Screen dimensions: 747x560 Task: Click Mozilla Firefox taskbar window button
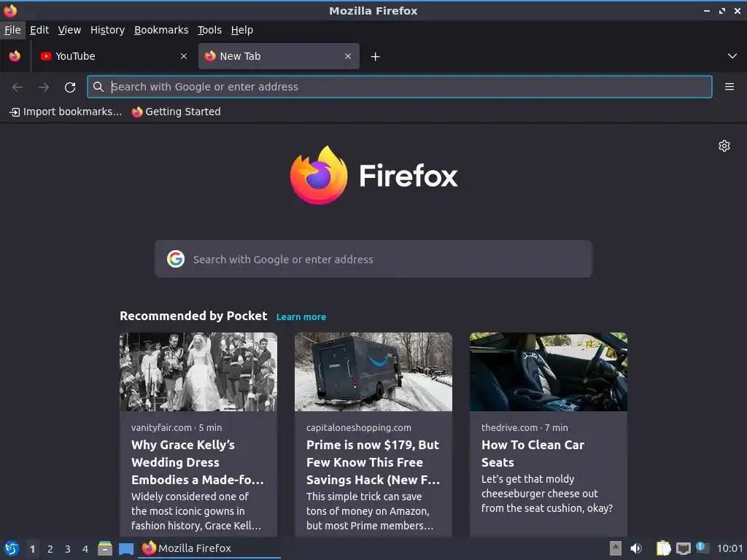(x=209, y=548)
